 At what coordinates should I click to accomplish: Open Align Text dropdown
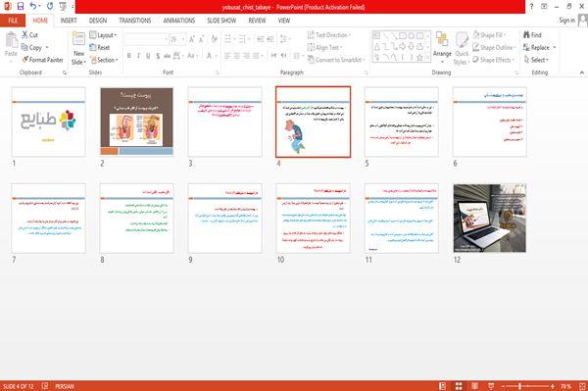coord(325,47)
